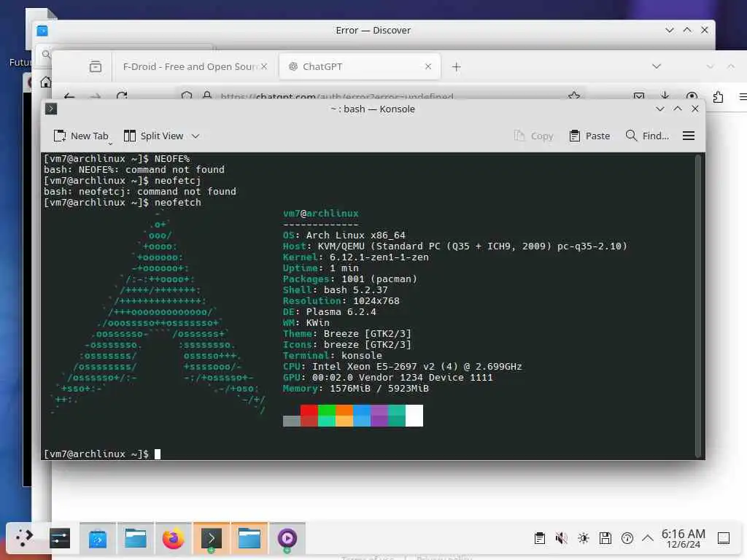Maximize the Konsole window
747x560 pixels.
coord(678,109)
